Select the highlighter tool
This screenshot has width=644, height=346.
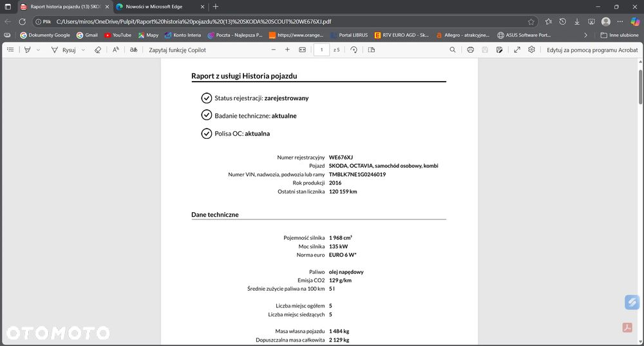click(28, 50)
